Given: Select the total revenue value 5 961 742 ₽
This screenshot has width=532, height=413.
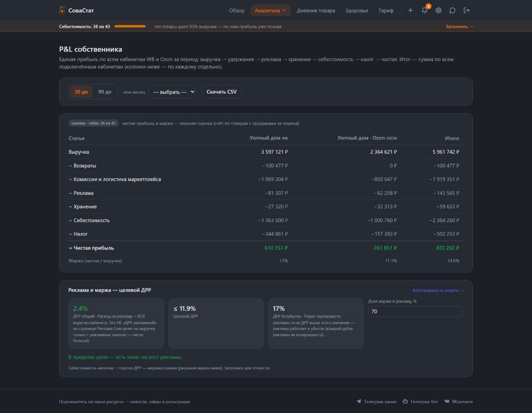Looking at the screenshot, I should (446, 152).
